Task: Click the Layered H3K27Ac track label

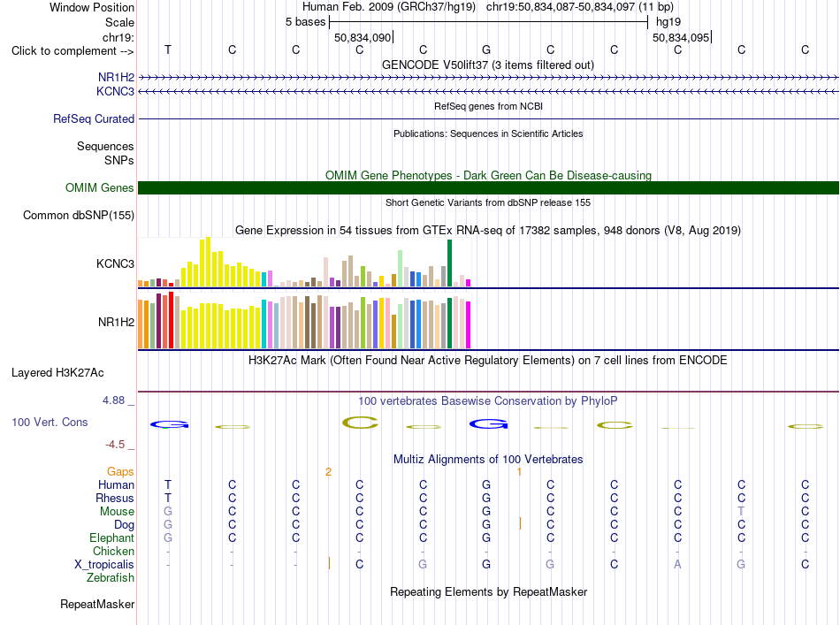Action: point(57,373)
